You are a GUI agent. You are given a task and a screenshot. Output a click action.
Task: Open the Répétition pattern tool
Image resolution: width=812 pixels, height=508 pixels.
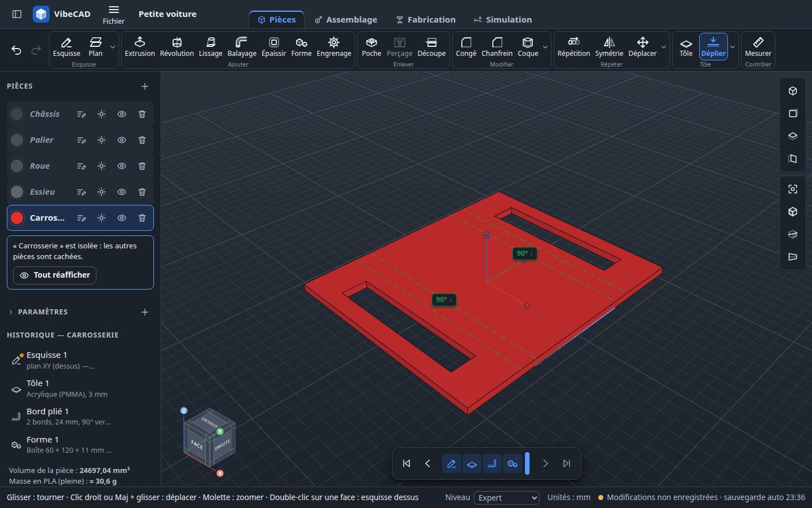573,47
